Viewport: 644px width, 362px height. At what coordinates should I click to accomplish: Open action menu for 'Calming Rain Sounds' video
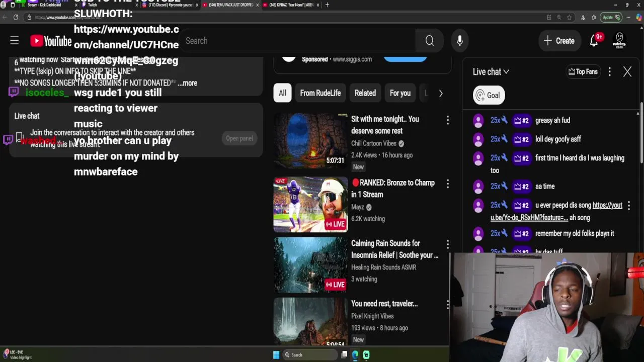(448, 244)
